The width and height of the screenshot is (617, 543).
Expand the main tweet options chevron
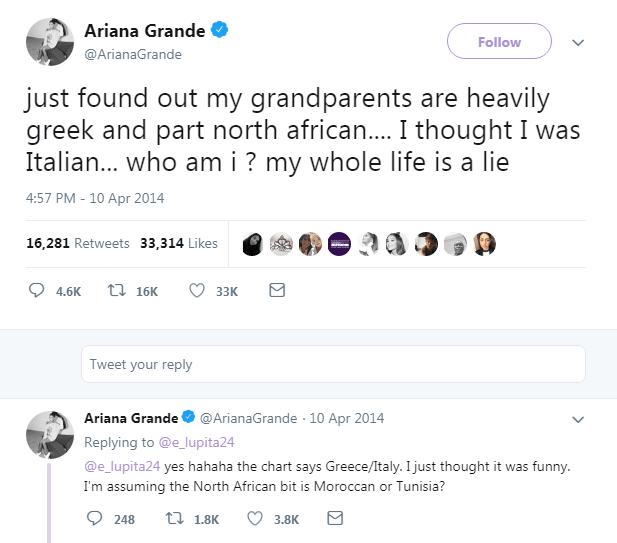coord(577,43)
